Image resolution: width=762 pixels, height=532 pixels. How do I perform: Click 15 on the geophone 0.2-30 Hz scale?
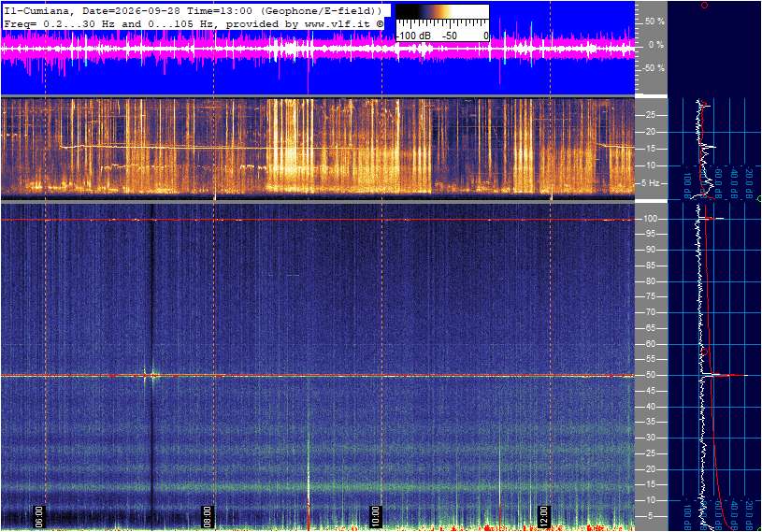click(650, 149)
